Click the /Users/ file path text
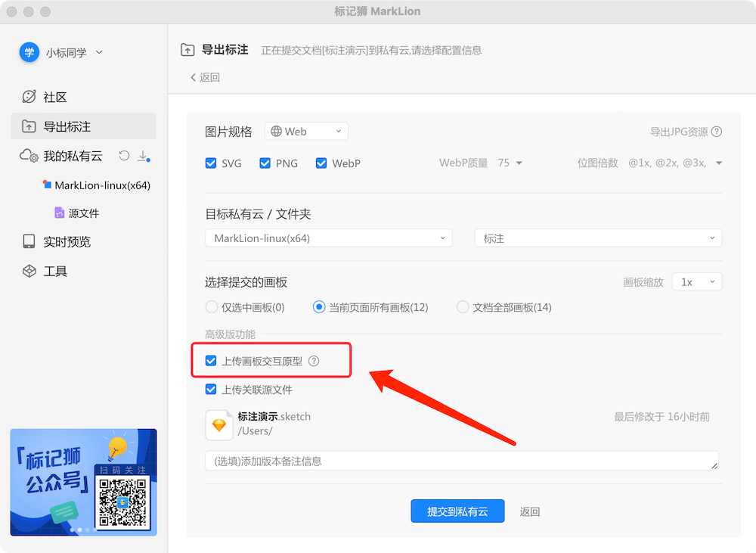The height and width of the screenshot is (553, 756). 255,431
